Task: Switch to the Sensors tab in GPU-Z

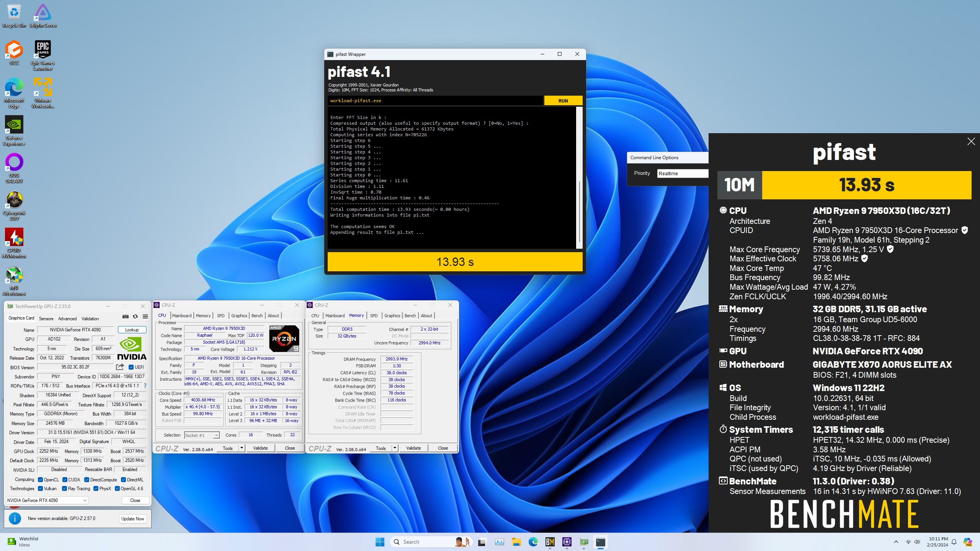Action: pos(46,318)
